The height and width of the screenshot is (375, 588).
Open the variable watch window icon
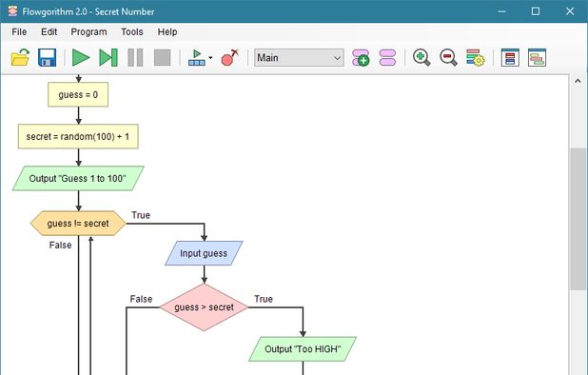pos(510,58)
